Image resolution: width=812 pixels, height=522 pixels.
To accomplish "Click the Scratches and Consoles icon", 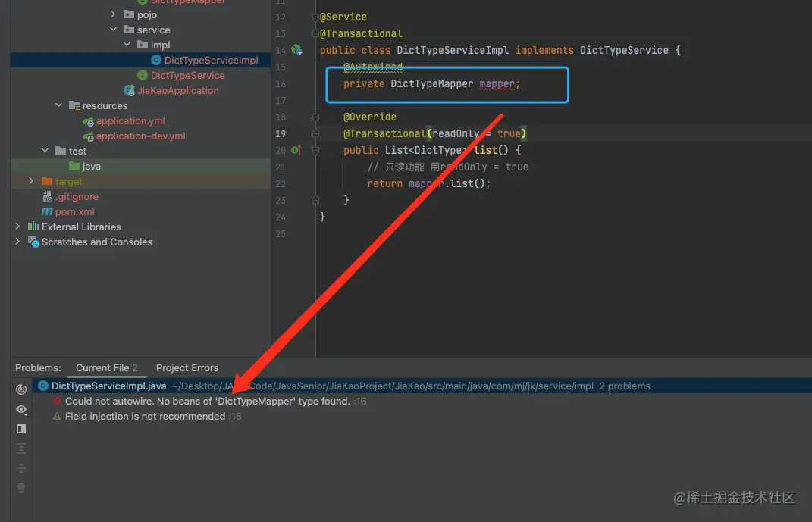I will coord(33,242).
